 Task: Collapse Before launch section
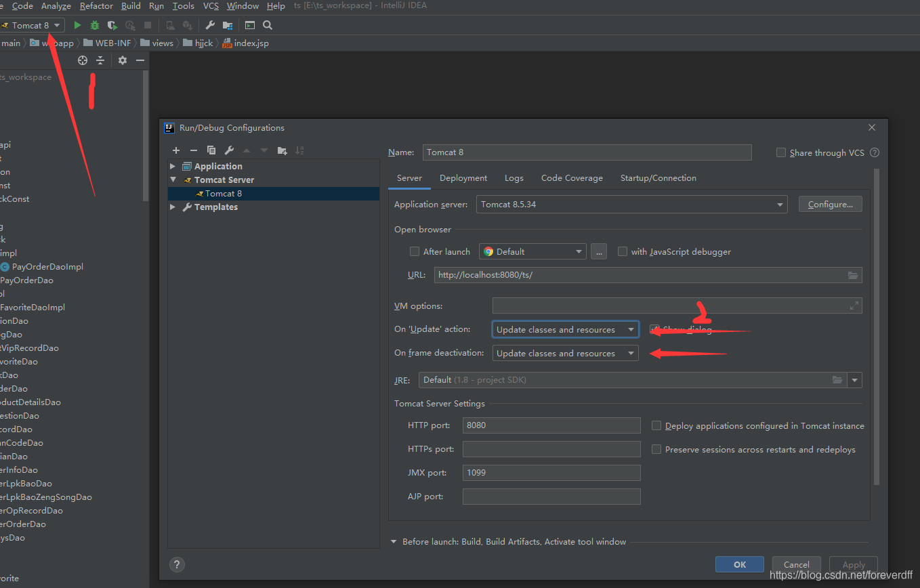[x=394, y=542]
